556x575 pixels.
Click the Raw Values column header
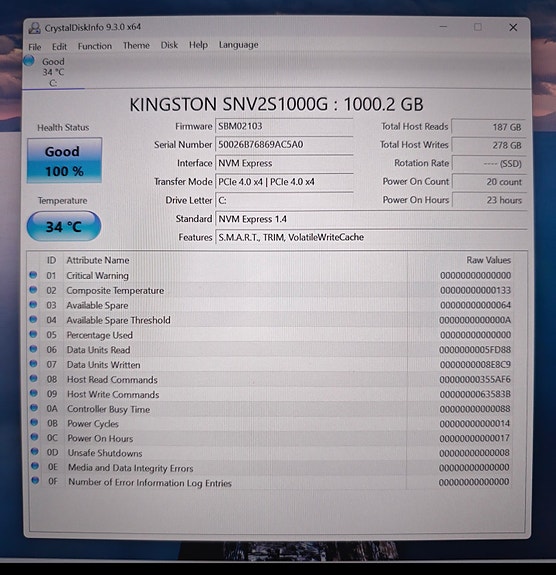point(488,260)
